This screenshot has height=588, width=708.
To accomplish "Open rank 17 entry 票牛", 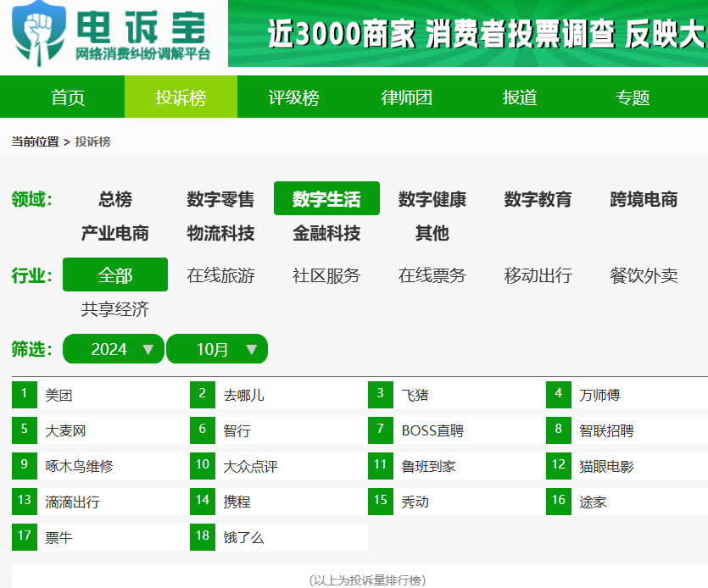I will point(59,537).
